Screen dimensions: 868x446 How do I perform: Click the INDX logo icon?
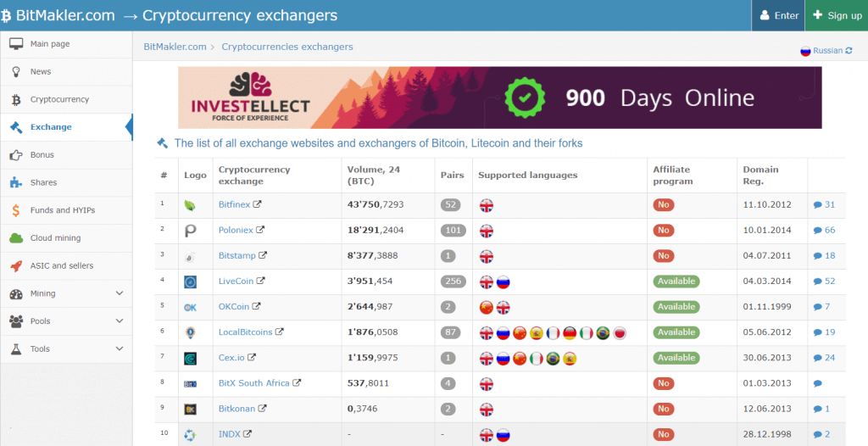[x=190, y=435]
